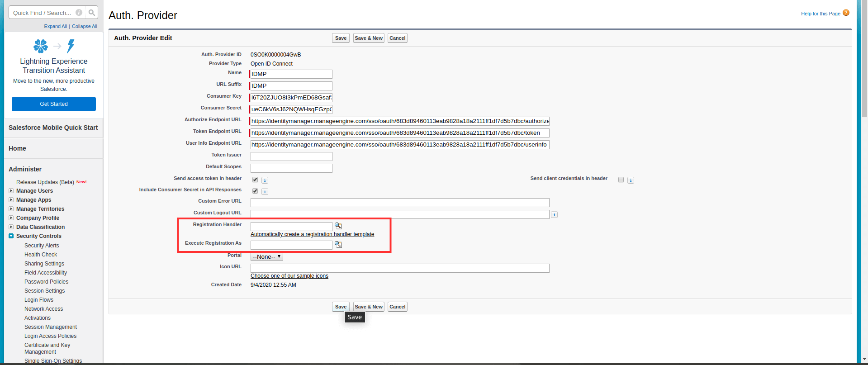
Task: Click the Quick Find search magnifier icon
Action: [92, 13]
